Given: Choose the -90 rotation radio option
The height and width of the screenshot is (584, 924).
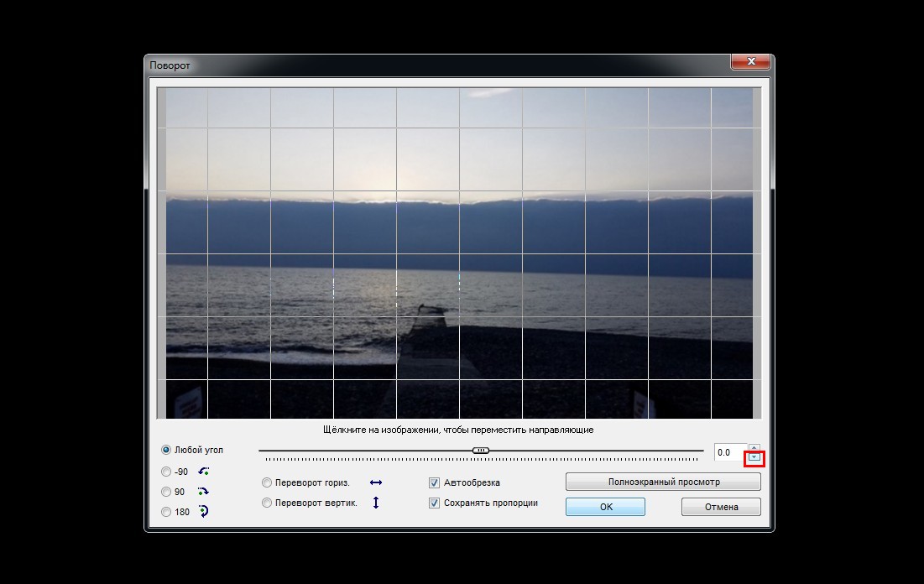Looking at the screenshot, I should pyautogui.click(x=166, y=472).
